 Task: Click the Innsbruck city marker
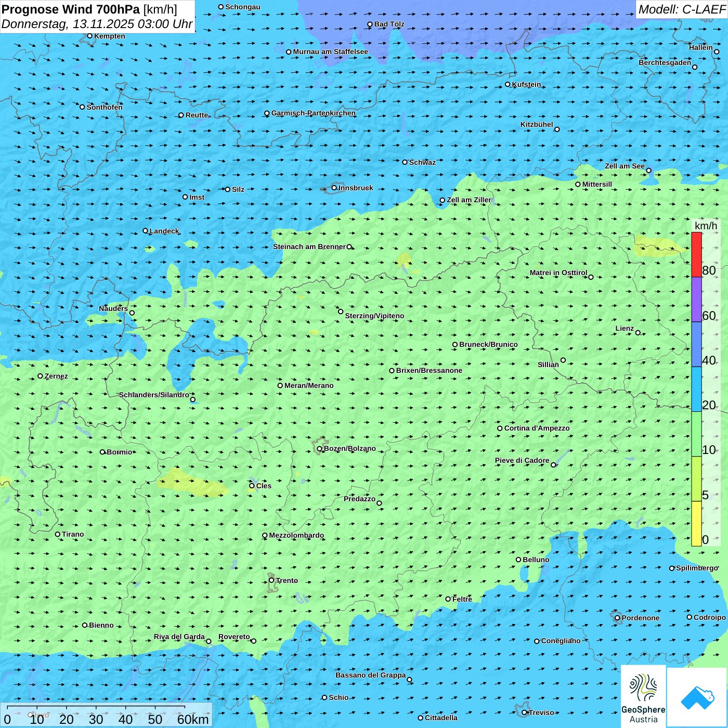pyautogui.click(x=334, y=188)
